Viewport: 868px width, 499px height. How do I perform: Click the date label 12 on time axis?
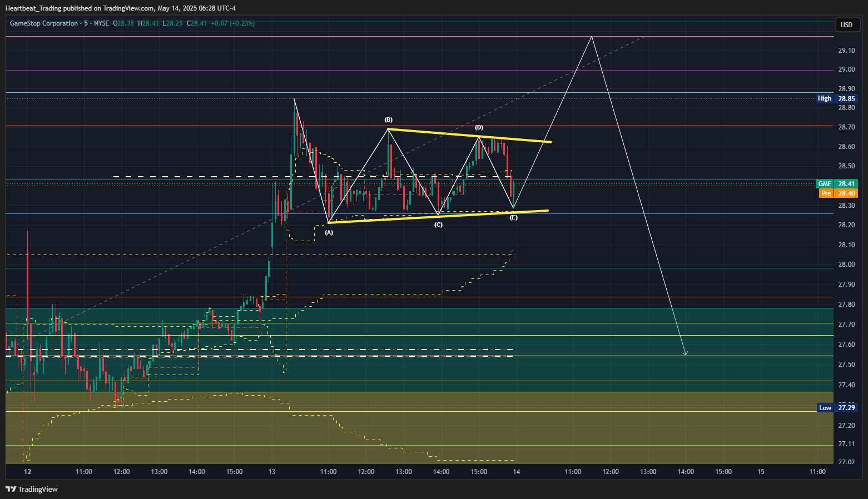28,472
